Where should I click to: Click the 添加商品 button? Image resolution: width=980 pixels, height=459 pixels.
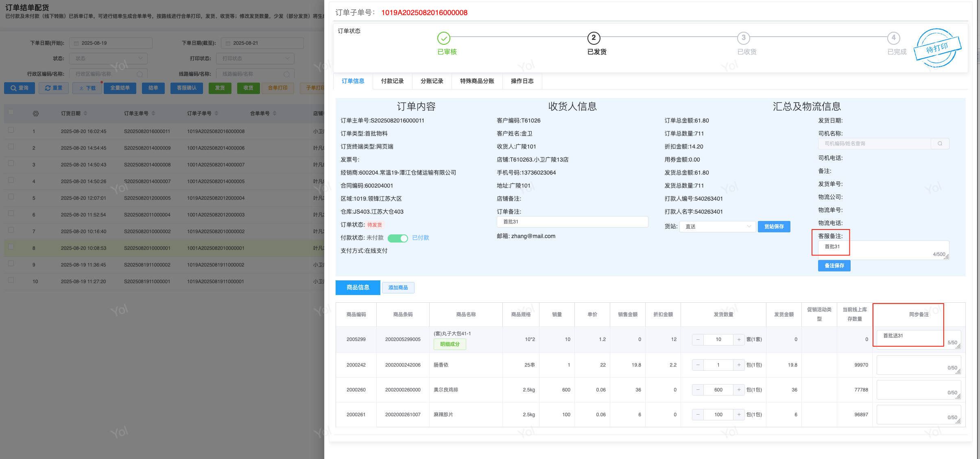point(397,288)
